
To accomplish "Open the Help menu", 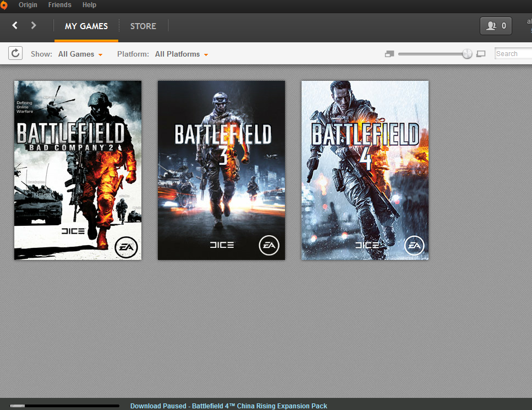I will (x=89, y=5).
